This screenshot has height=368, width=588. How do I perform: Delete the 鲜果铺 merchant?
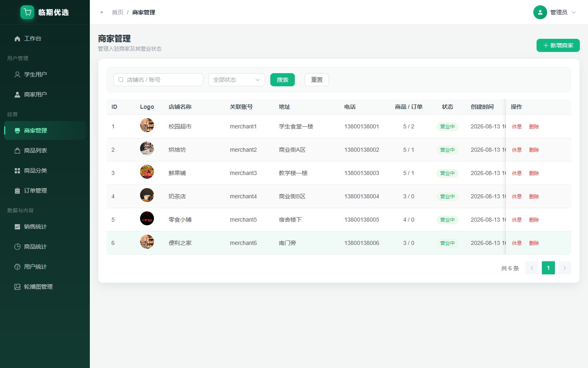point(534,173)
